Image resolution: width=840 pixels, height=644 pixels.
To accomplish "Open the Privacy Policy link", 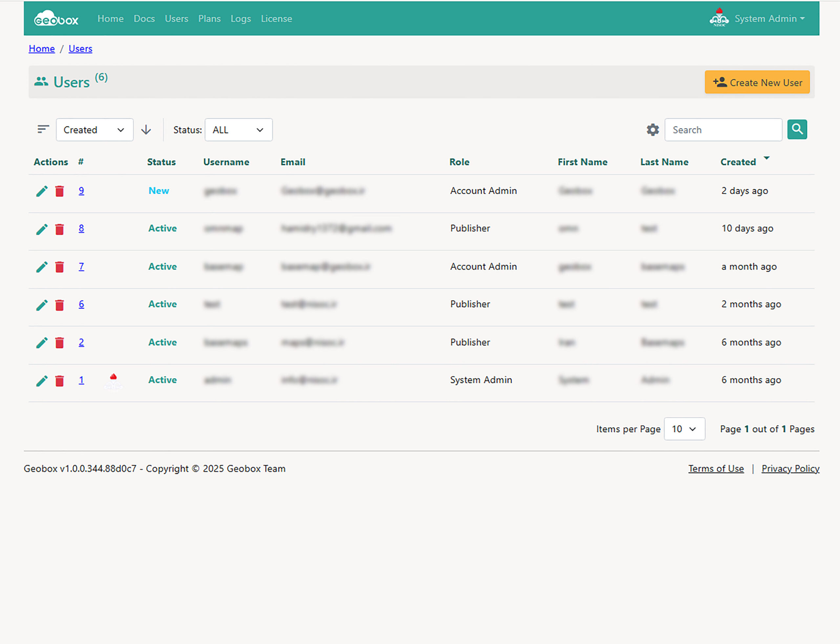I will 790,469.
